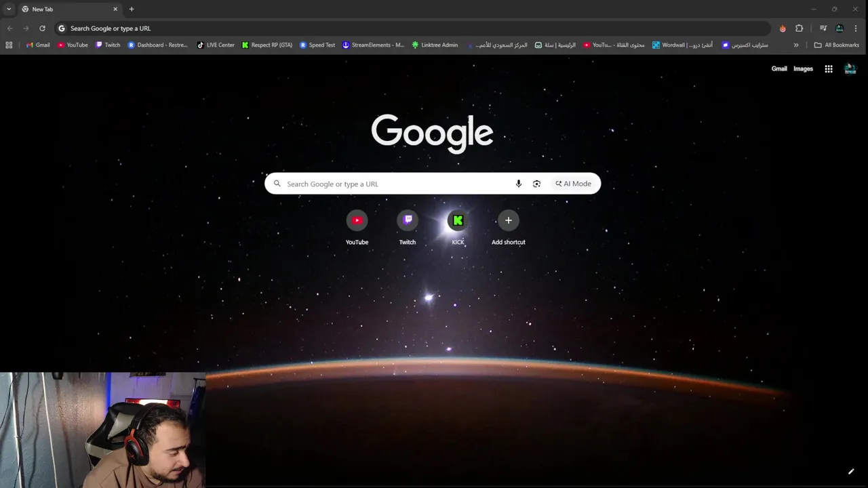Open the LIVE Center bookmark
Viewport: 868px width, 488px height.
pos(216,45)
